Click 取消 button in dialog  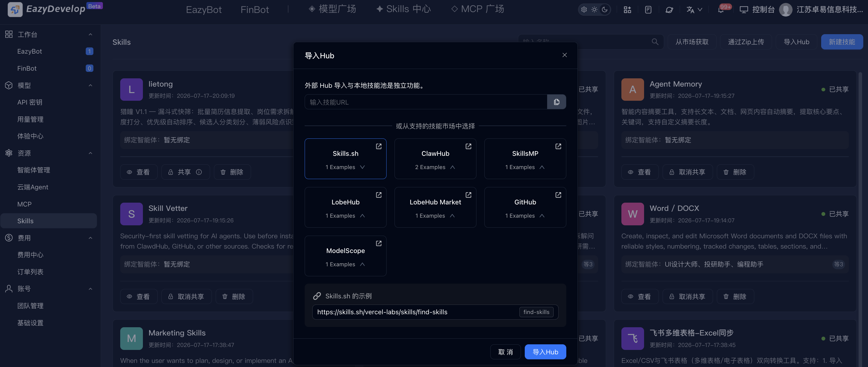tap(505, 352)
